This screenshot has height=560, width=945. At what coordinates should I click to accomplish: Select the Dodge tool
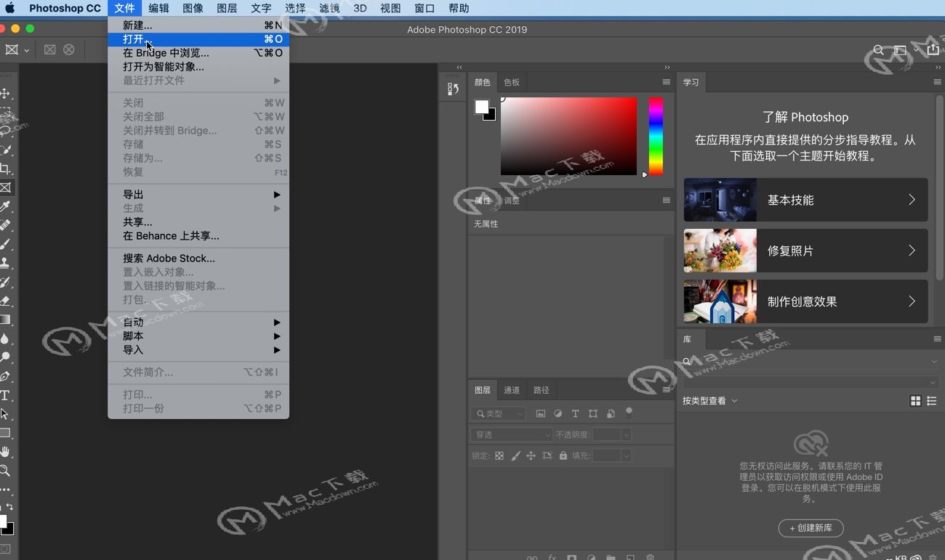5,357
